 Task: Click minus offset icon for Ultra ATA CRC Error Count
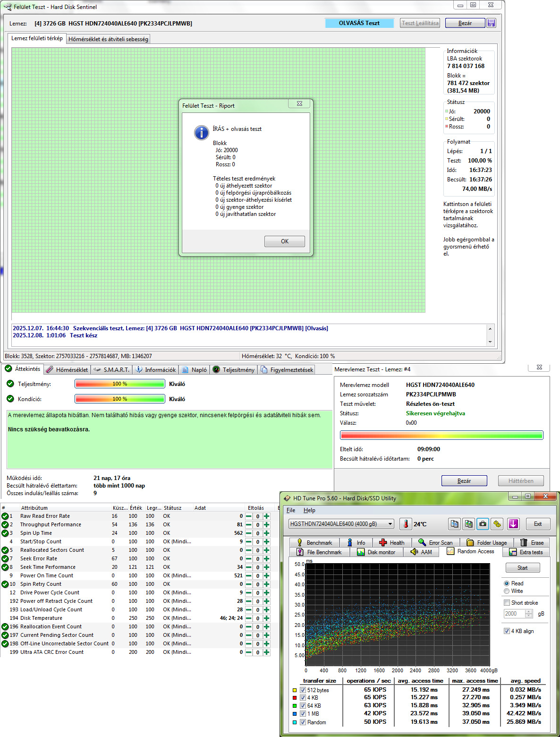click(x=249, y=652)
